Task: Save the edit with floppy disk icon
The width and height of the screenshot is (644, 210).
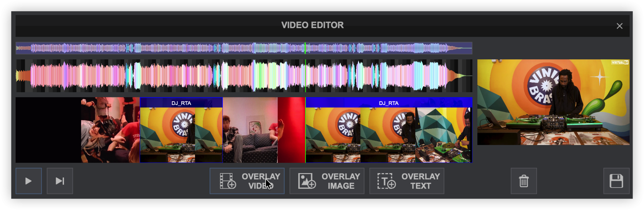Action: pyautogui.click(x=616, y=181)
